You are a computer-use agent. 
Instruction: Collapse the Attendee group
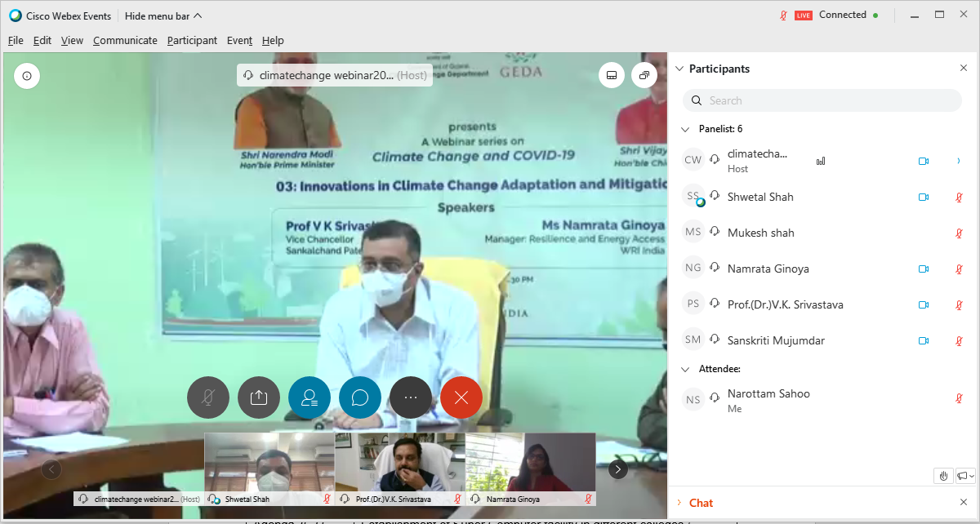pos(685,369)
